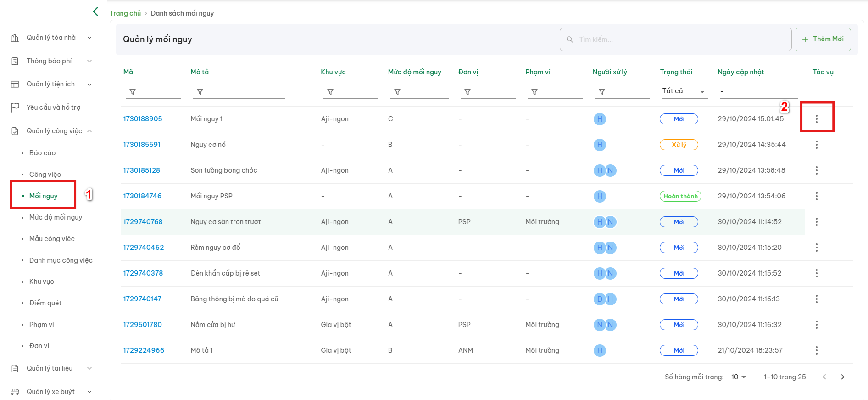Open actions menu for row 1729224966

[817, 350]
